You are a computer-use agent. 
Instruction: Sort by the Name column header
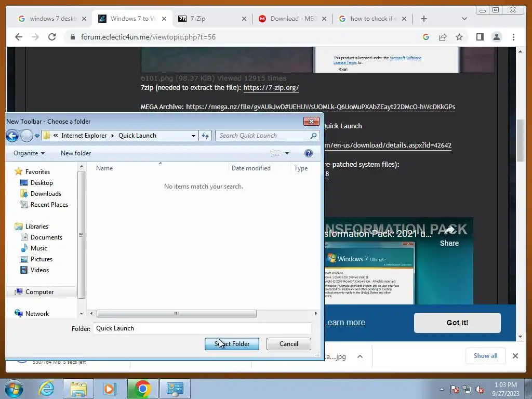104,168
